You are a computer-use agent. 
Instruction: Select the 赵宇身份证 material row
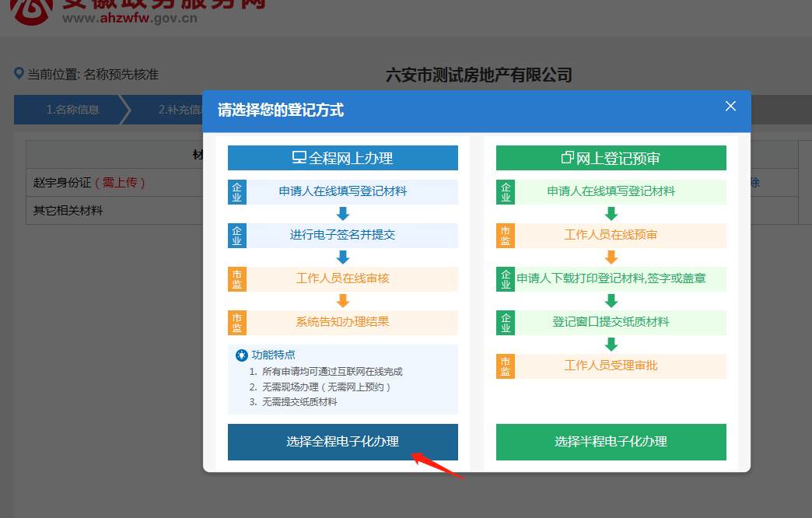coord(89,183)
